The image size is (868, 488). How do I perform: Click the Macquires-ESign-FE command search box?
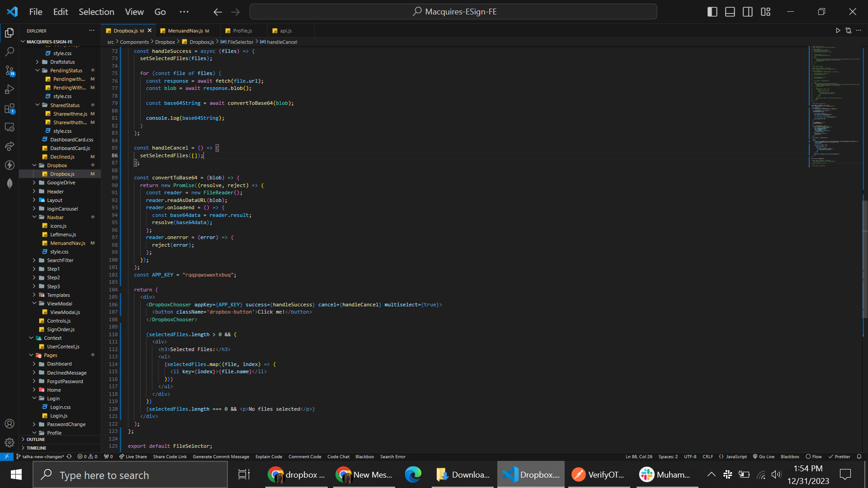tap(453, 12)
